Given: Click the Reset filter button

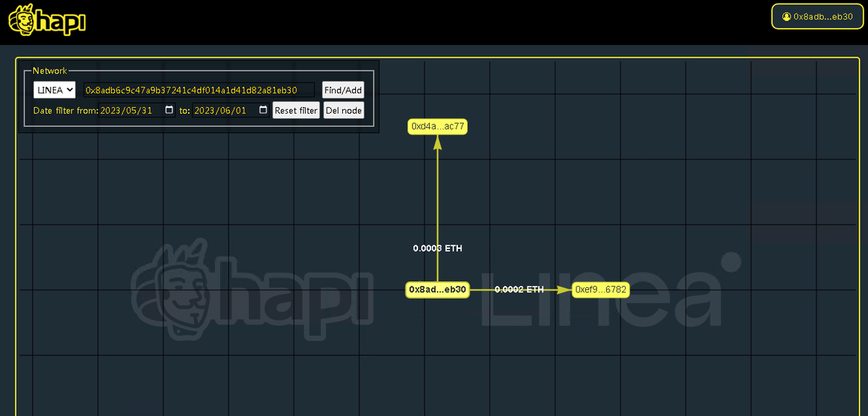Looking at the screenshot, I should 296,111.
